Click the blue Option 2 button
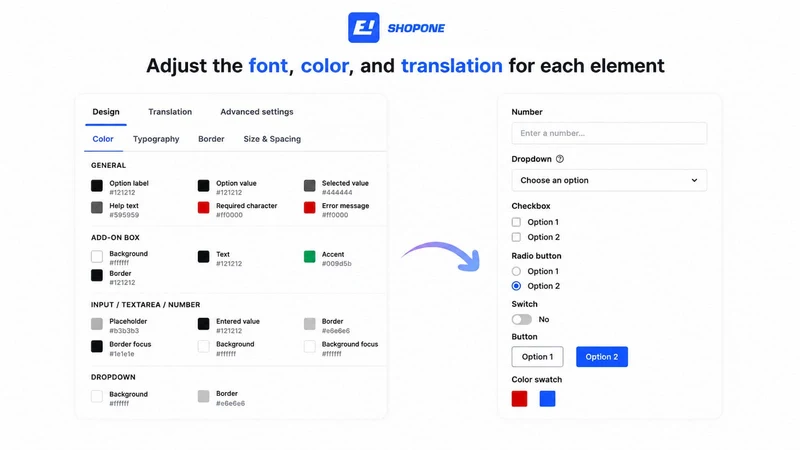The height and width of the screenshot is (450, 800). pyautogui.click(x=602, y=357)
